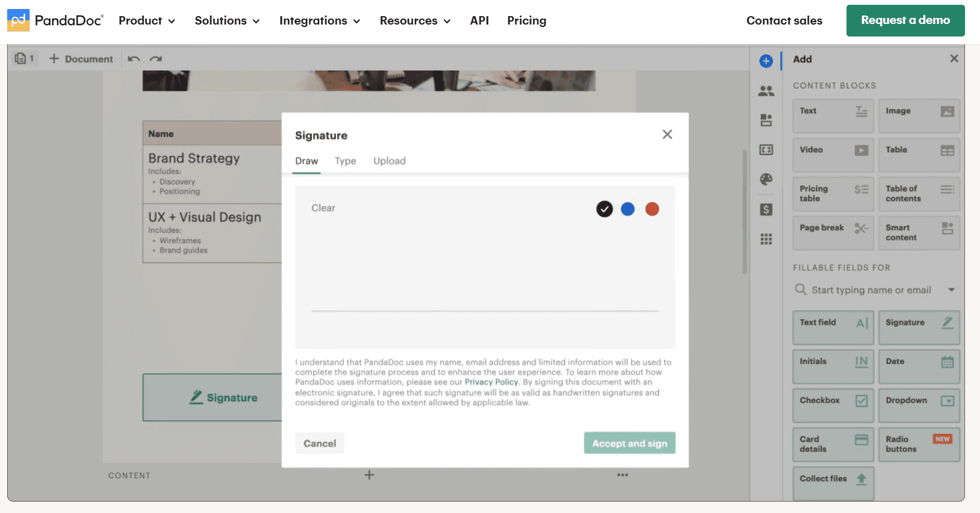Add a Checkbox fillable field
Screen dimensions: 980x513
[x=833, y=405]
